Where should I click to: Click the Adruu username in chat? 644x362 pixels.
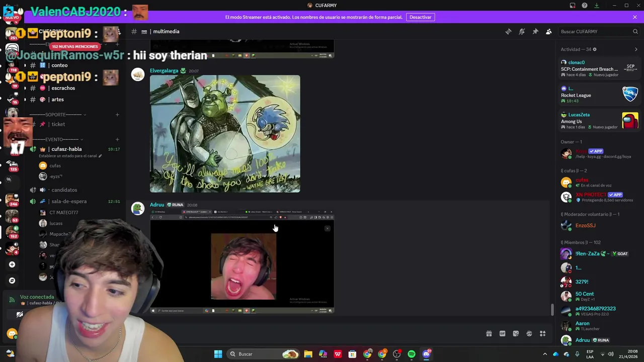157,205
